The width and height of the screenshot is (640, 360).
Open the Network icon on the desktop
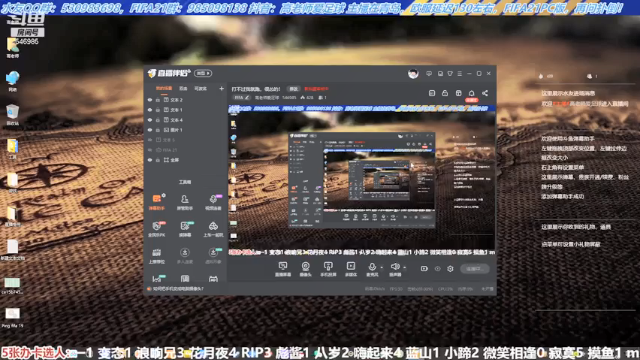click(x=13, y=80)
